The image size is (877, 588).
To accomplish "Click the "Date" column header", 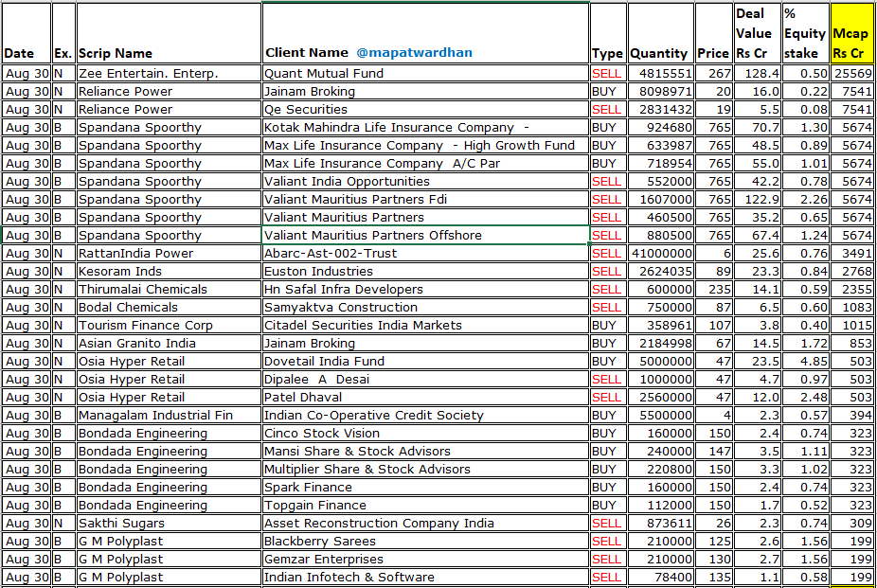I will pyautogui.click(x=27, y=33).
